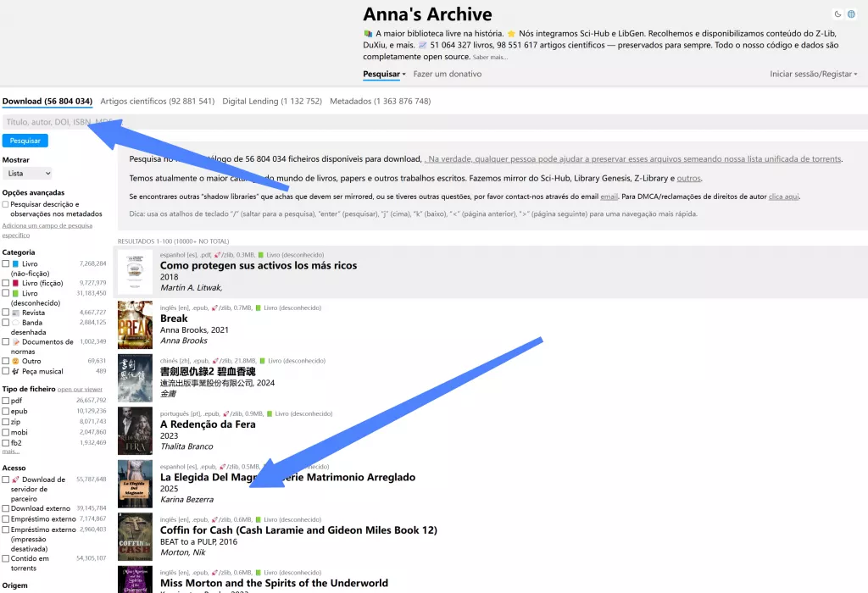868x593 pixels.
Task: Click the Pesquisar search button
Action: [24, 141]
